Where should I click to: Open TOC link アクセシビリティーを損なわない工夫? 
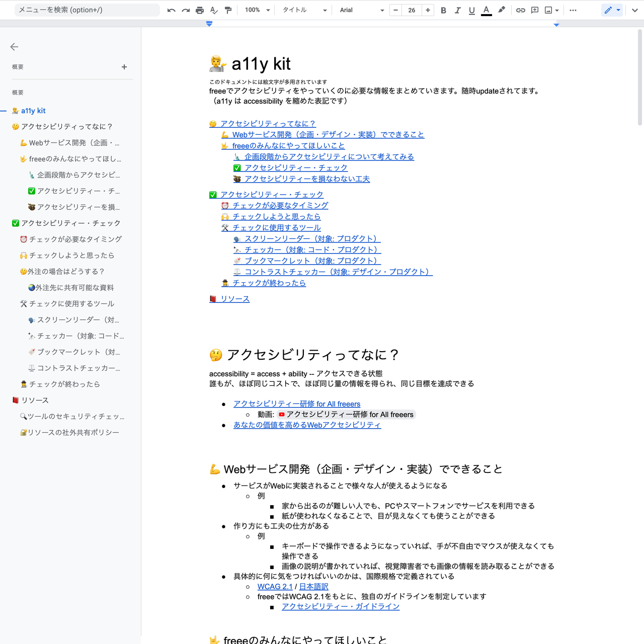(302, 179)
